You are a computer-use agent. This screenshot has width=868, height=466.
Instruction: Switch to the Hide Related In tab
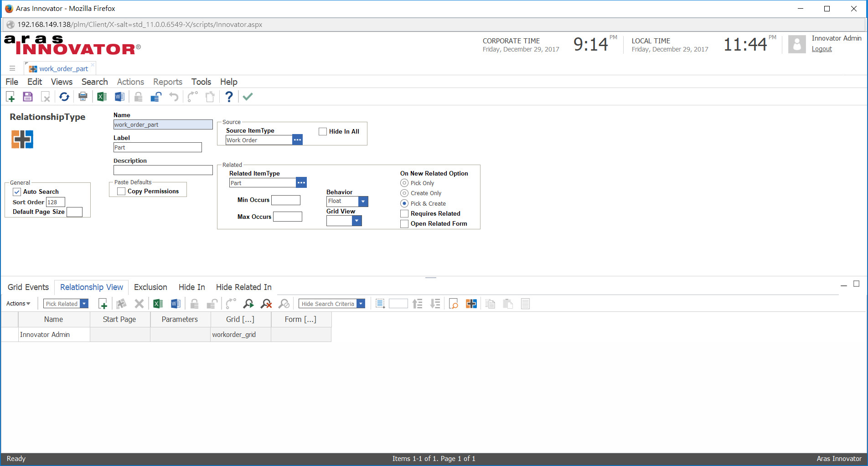[x=244, y=287]
